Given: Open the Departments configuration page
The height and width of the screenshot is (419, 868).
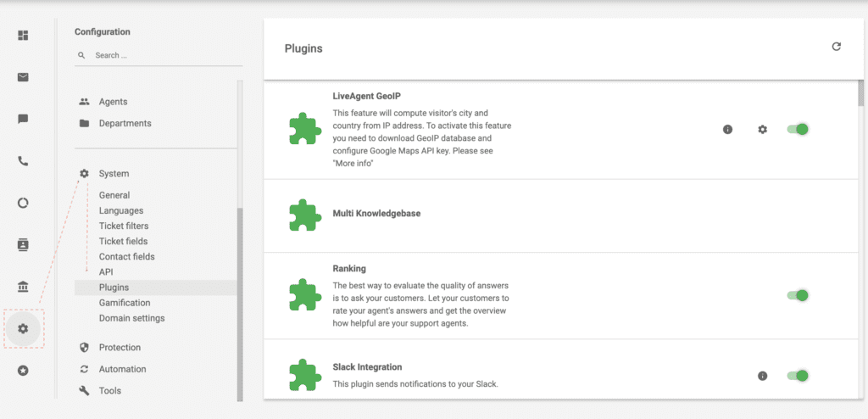Looking at the screenshot, I should pyautogui.click(x=125, y=123).
